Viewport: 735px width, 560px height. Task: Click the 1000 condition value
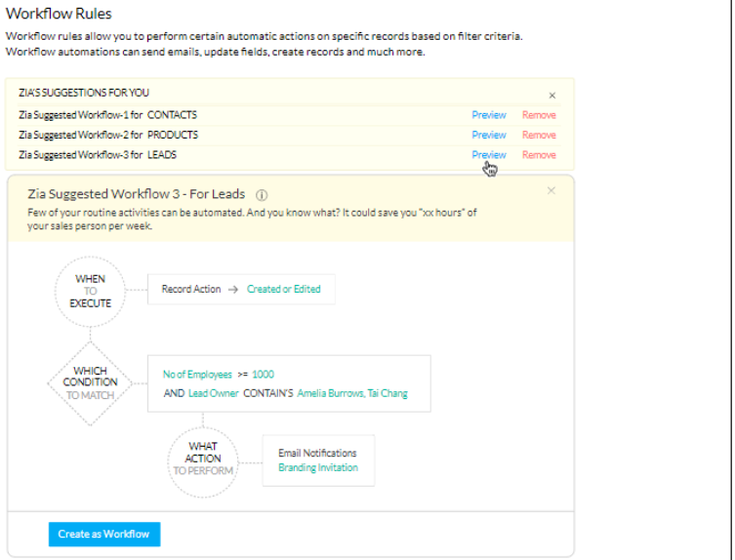[x=263, y=374]
